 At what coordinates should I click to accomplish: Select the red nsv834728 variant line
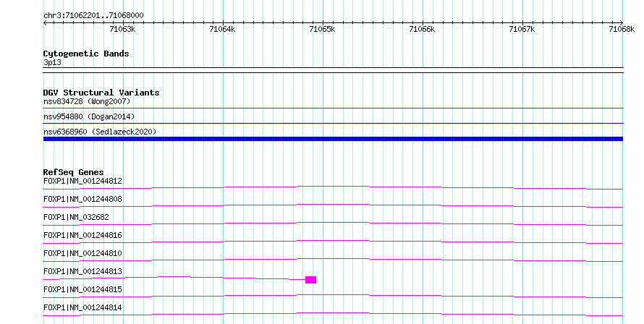click(333, 108)
